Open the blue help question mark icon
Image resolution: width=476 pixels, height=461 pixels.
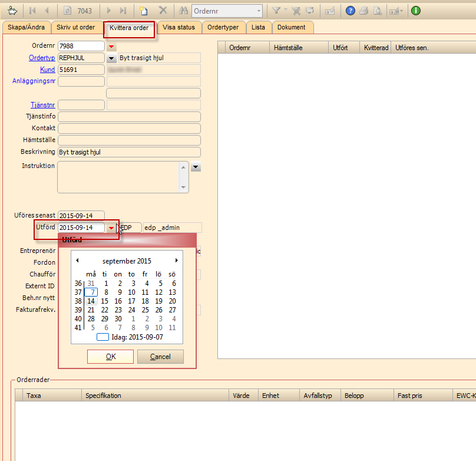coord(351,11)
